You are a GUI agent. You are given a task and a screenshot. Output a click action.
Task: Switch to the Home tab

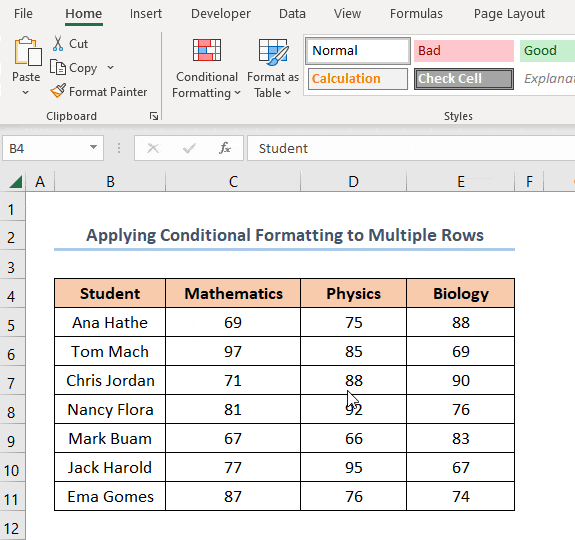(x=84, y=14)
